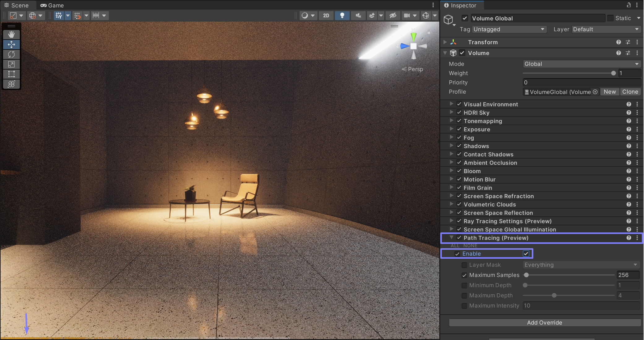Open the Volume Mode dropdown
Image resolution: width=644 pixels, height=340 pixels.
click(x=581, y=64)
